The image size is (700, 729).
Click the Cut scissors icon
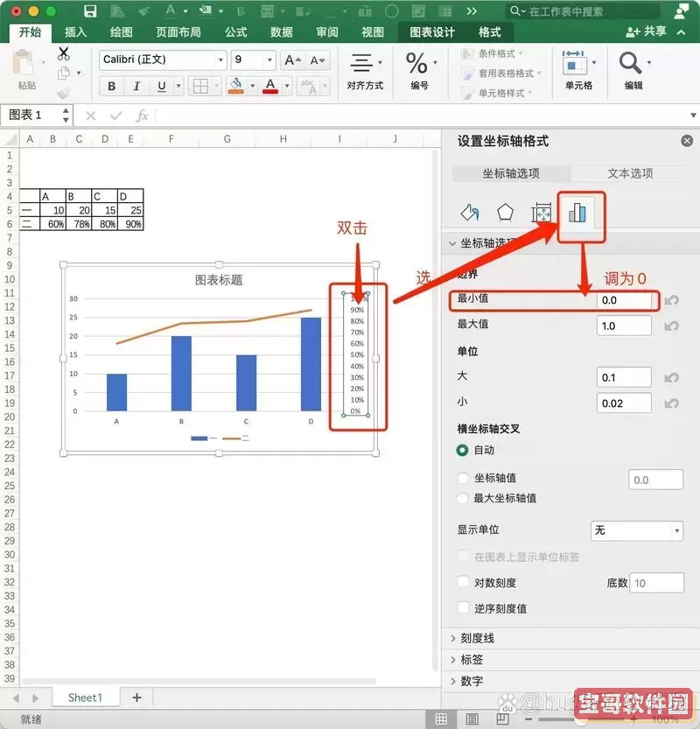pos(64,54)
